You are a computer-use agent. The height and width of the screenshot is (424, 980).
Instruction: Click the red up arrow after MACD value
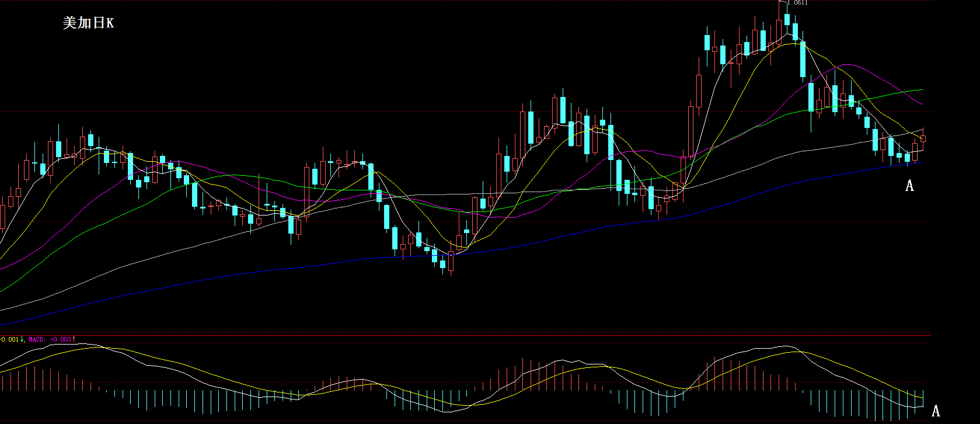pyautogui.click(x=74, y=339)
